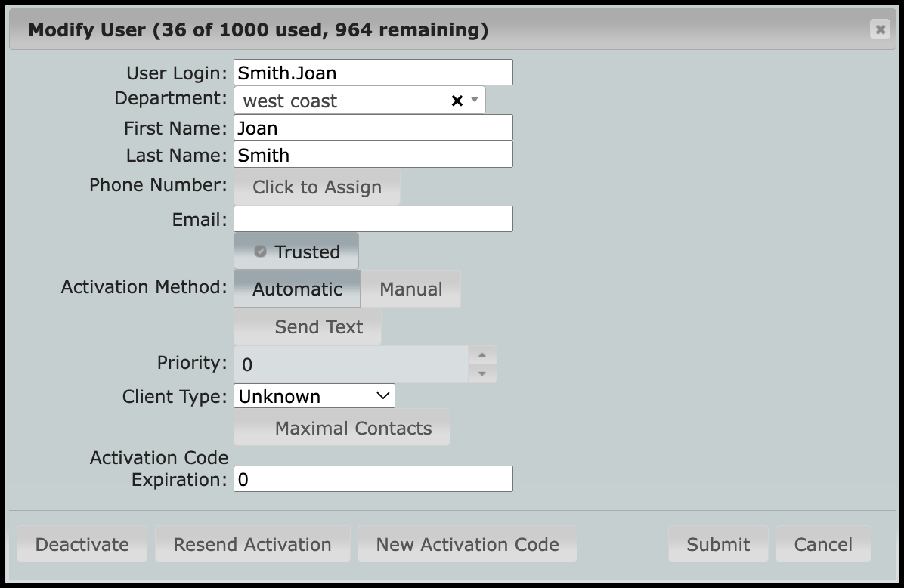The image size is (904, 588).
Task: Clear the west coast department selection
Action: pyautogui.click(x=457, y=101)
